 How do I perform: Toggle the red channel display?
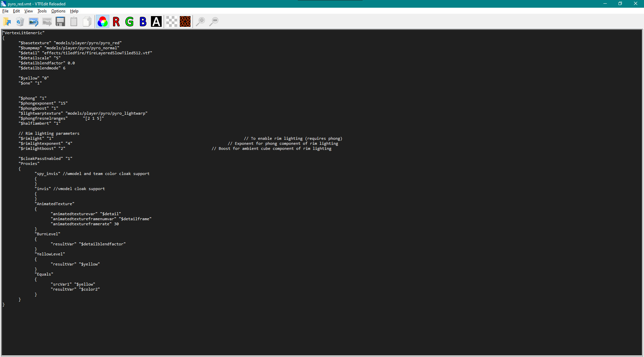click(116, 21)
